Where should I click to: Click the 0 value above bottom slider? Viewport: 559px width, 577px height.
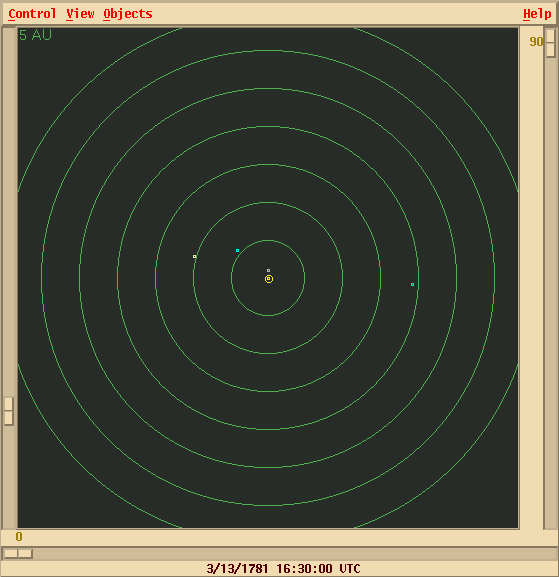tap(19, 537)
